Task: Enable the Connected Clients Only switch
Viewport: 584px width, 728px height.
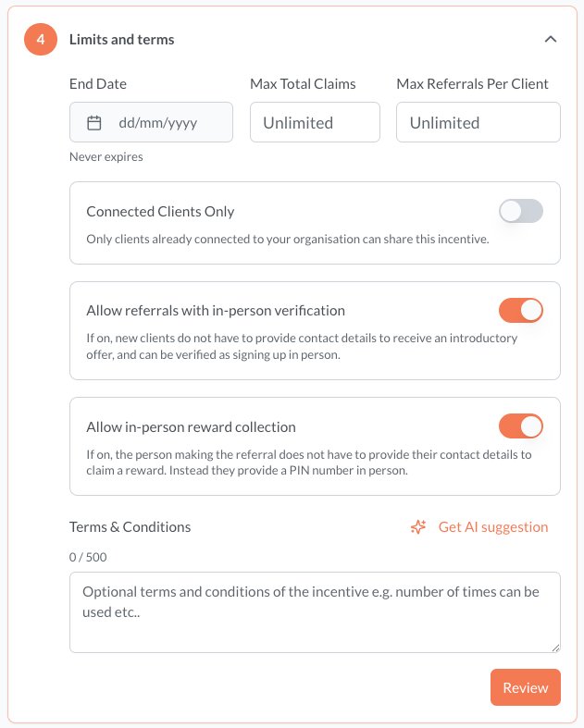Action: (x=521, y=211)
